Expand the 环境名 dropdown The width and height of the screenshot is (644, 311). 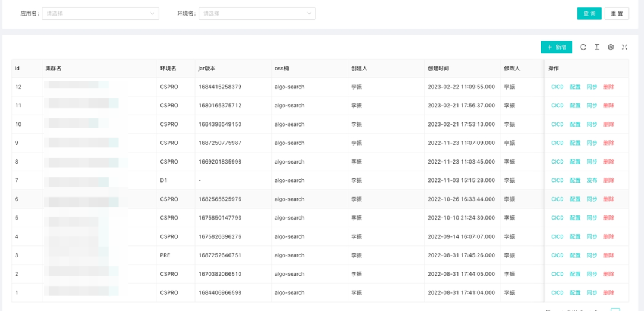[257, 13]
